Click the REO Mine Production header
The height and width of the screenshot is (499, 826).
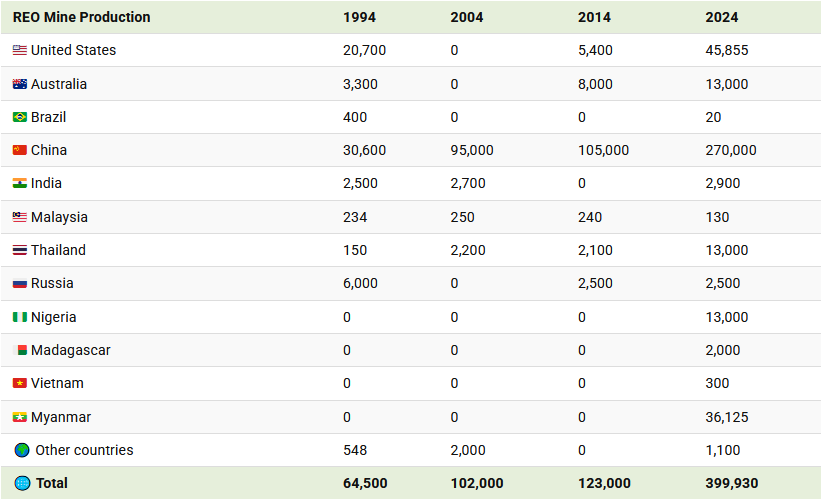click(81, 17)
